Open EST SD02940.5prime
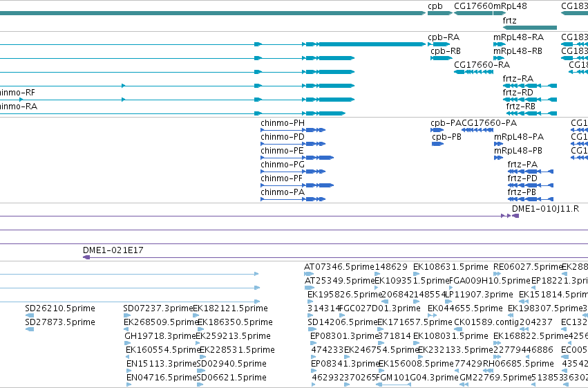 point(201,371)
